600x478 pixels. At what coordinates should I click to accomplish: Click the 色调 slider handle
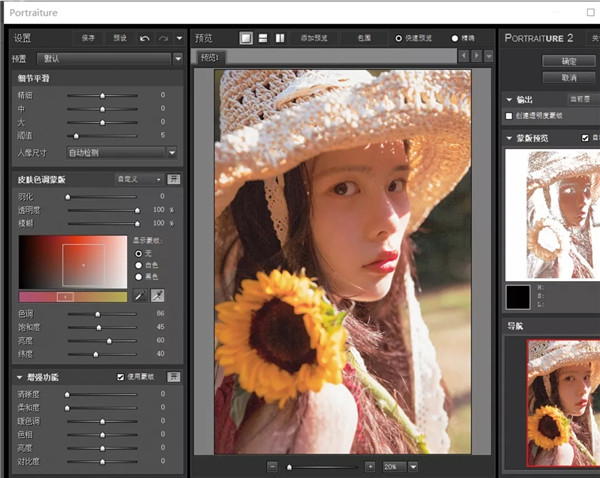point(98,314)
